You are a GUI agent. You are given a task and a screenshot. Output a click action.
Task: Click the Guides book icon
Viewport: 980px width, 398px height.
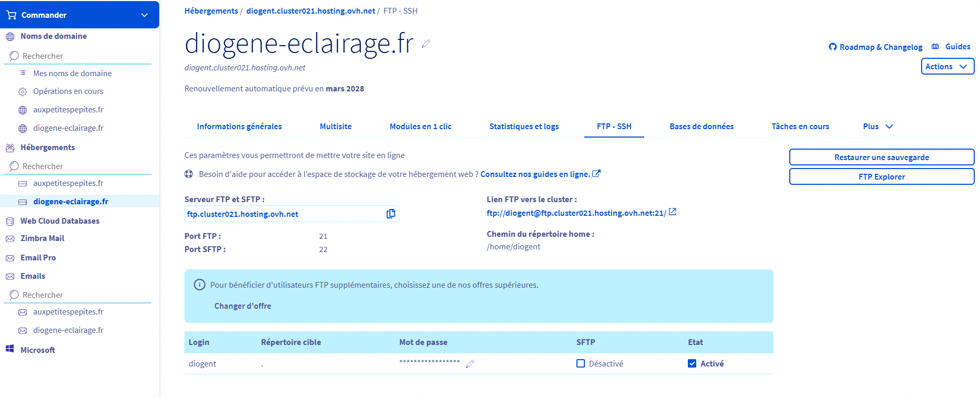click(935, 47)
